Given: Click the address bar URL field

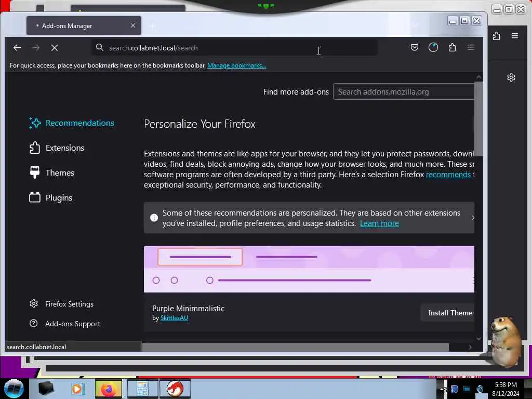Looking at the screenshot, I should (x=235, y=48).
